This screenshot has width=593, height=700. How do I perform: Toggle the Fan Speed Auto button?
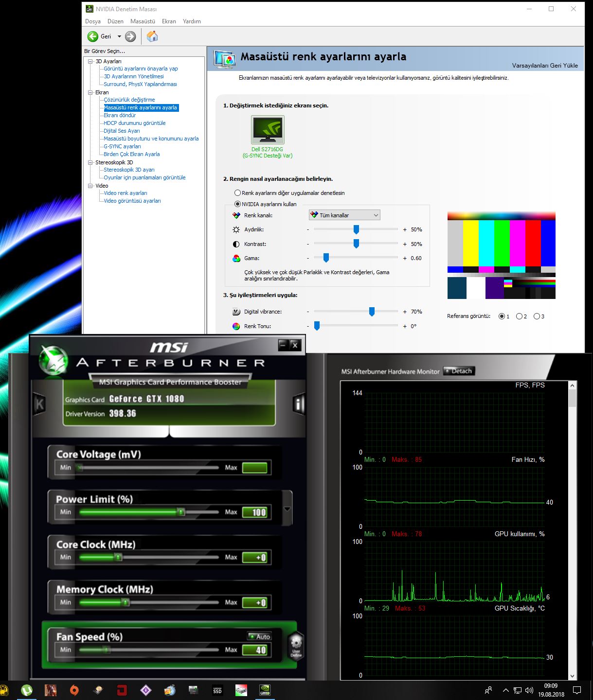[x=259, y=636]
